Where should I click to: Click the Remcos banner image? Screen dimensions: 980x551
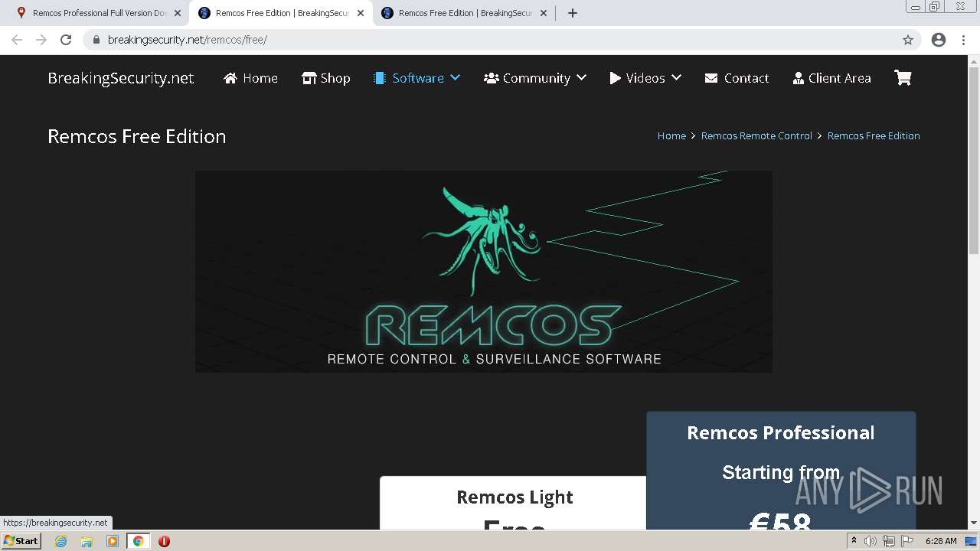484,272
